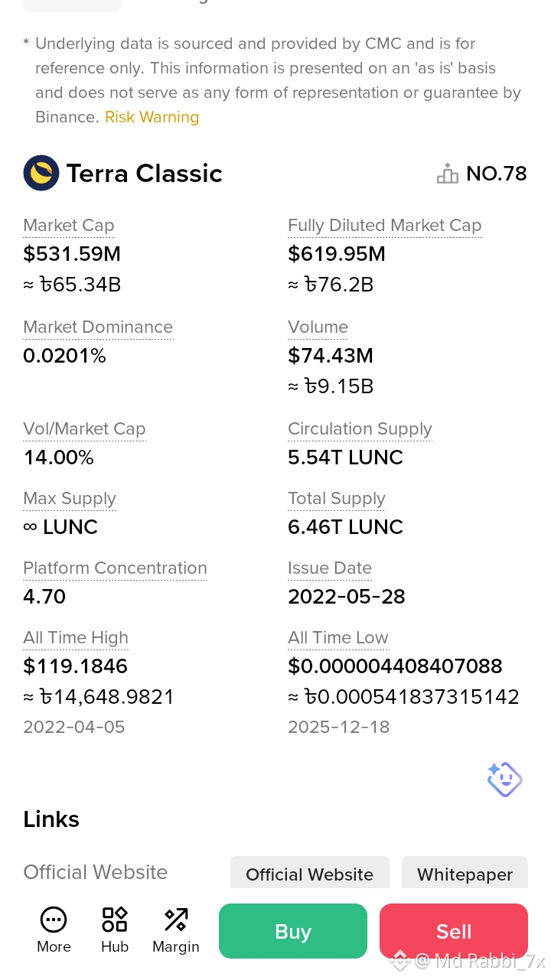Viewport: 551px width, 980px height.
Task: Show Fully Diluted Market Cap tooltip
Action: point(385,225)
